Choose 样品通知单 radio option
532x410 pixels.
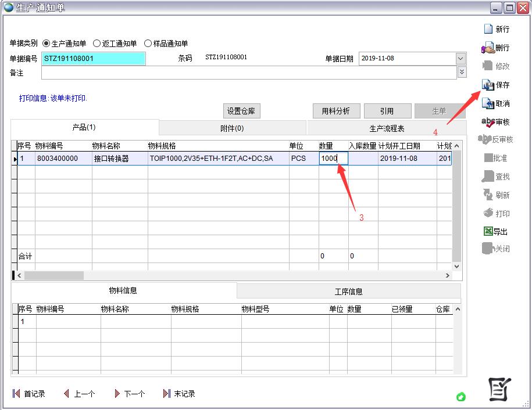(x=148, y=44)
